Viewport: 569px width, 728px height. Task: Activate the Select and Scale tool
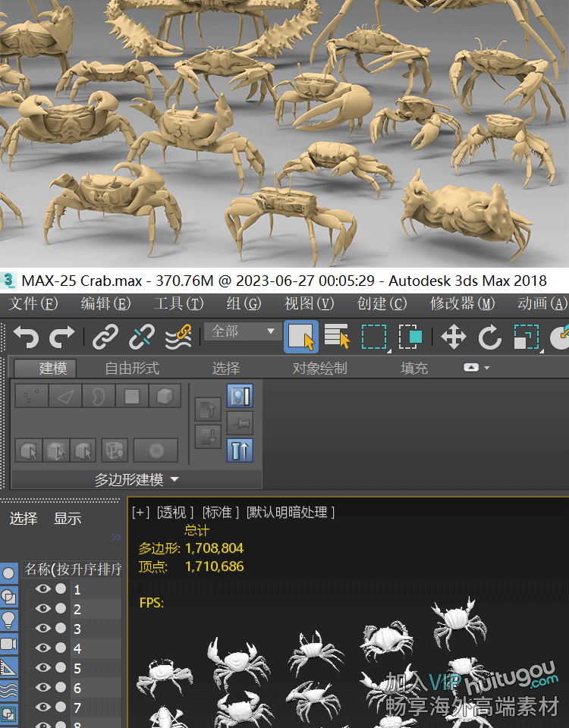[527, 337]
